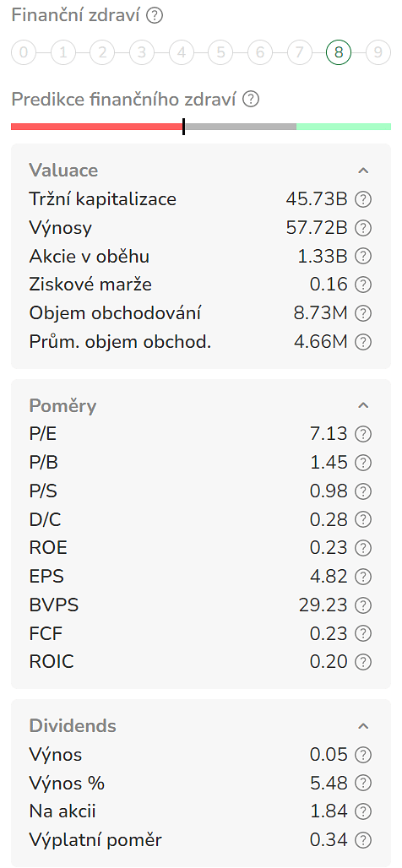Click help icon for Výnos %

click(x=362, y=783)
